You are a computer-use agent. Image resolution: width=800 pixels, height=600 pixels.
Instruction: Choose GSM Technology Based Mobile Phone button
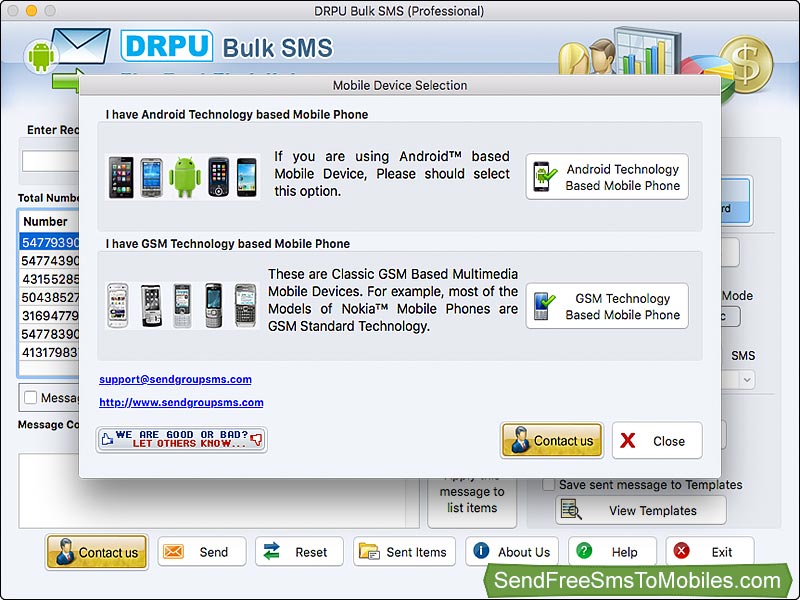tap(607, 306)
